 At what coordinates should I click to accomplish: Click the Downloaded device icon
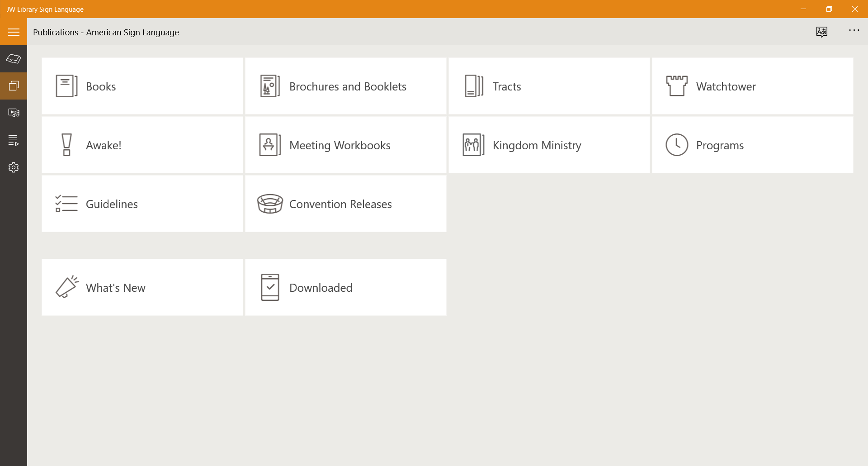click(x=270, y=287)
